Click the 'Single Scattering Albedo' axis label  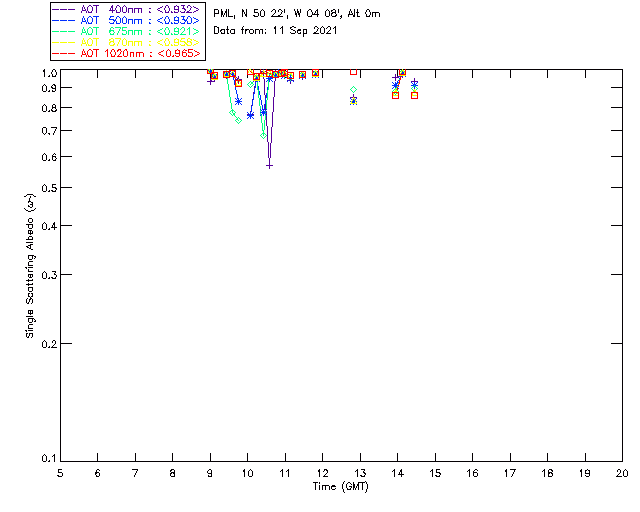pyautogui.click(x=30, y=266)
